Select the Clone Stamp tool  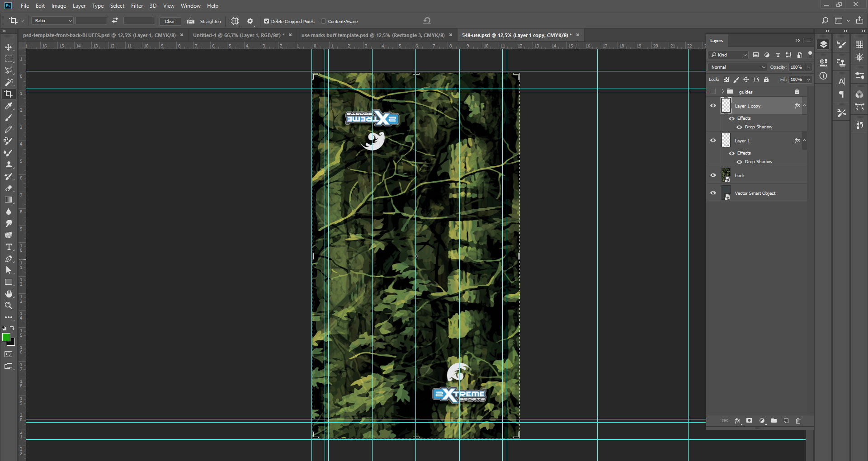pyautogui.click(x=9, y=165)
